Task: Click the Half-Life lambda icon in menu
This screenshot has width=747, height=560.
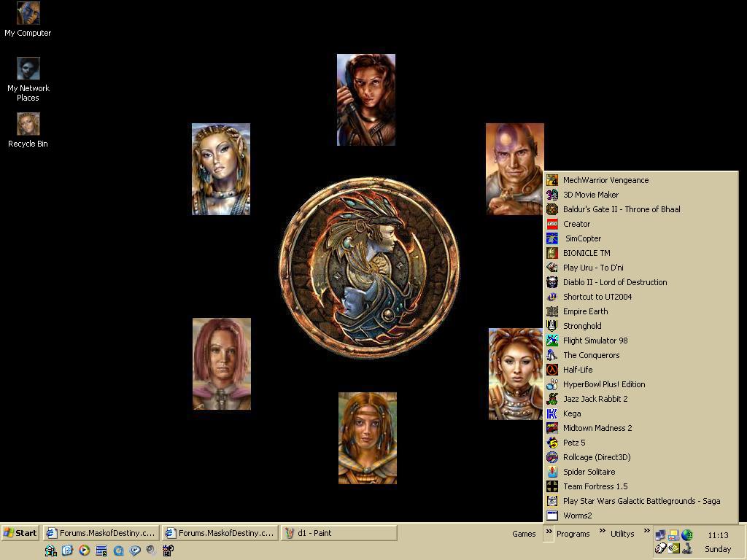Action: [552, 370]
